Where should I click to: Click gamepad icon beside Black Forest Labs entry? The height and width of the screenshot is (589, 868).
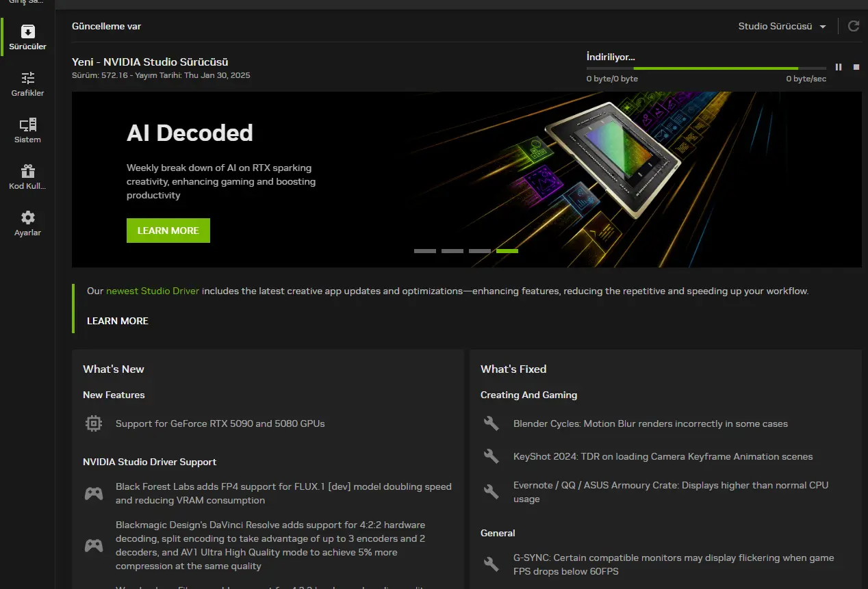point(94,493)
